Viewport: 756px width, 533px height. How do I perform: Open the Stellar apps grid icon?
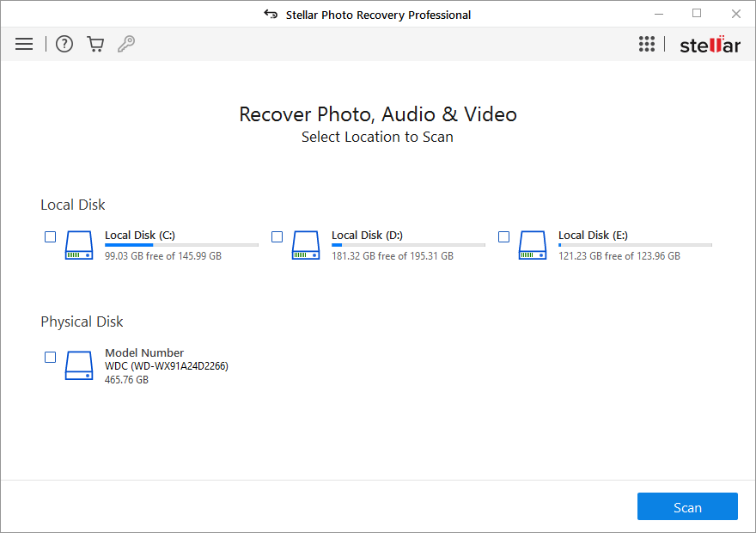(647, 43)
